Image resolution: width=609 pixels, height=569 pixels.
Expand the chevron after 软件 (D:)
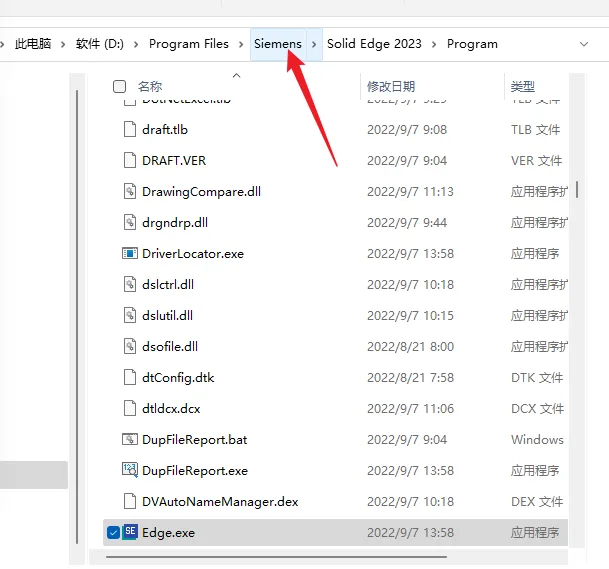coord(136,44)
